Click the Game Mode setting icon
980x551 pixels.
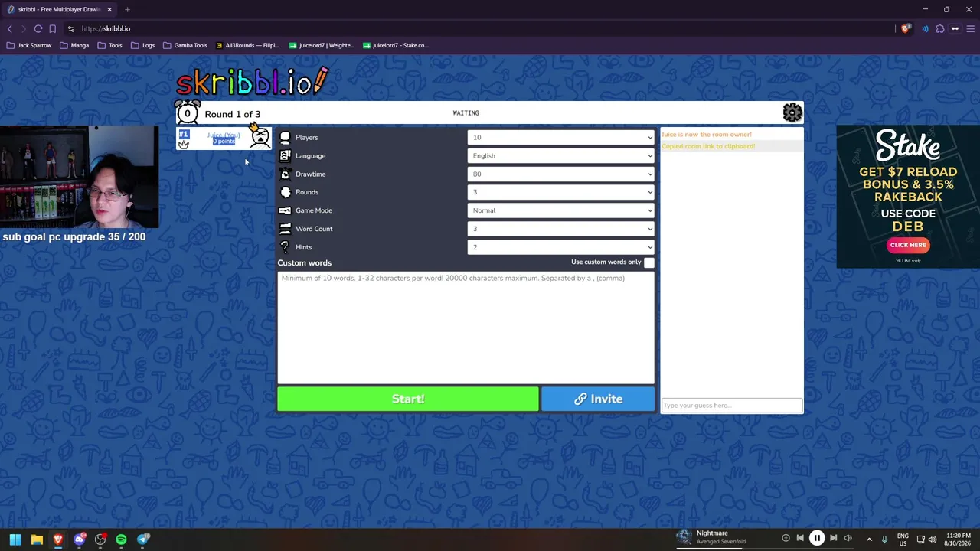point(285,210)
